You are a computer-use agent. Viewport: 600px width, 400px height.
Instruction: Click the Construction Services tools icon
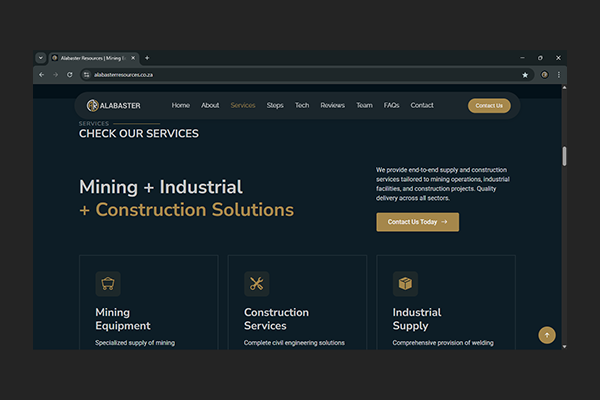[x=257, y=284]
